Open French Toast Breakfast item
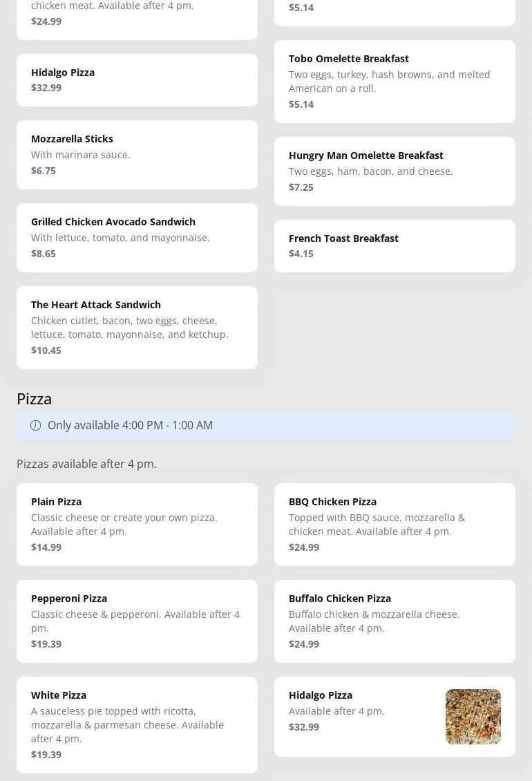 coord(394,245)
